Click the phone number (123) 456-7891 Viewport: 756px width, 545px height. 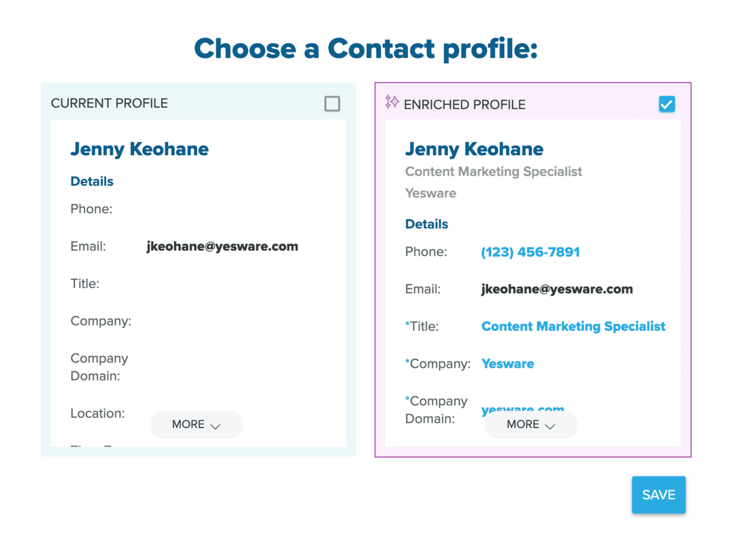click(x=530, y=252)
